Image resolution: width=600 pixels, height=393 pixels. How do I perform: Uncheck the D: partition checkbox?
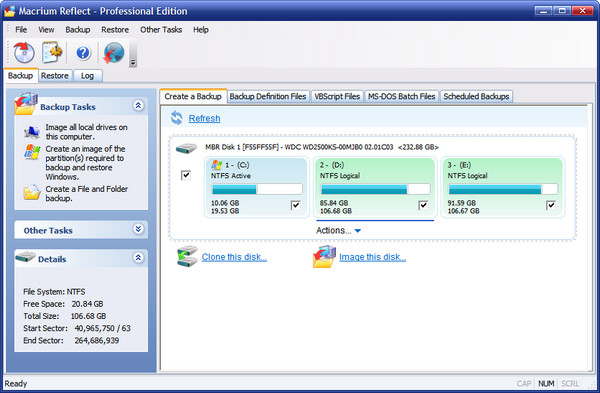click(x=423, y=205)
